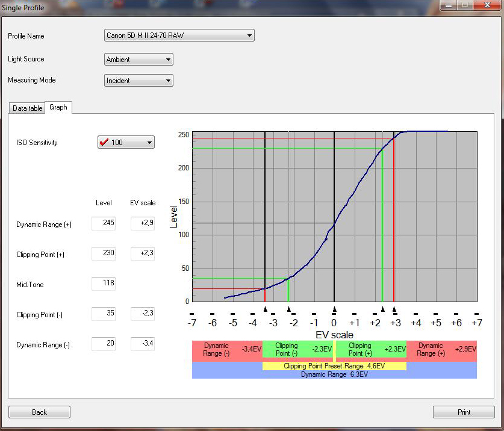Click the "250" tick label on the Level axis
This screenshot has height=431, width=504.
tap(184, 135)
